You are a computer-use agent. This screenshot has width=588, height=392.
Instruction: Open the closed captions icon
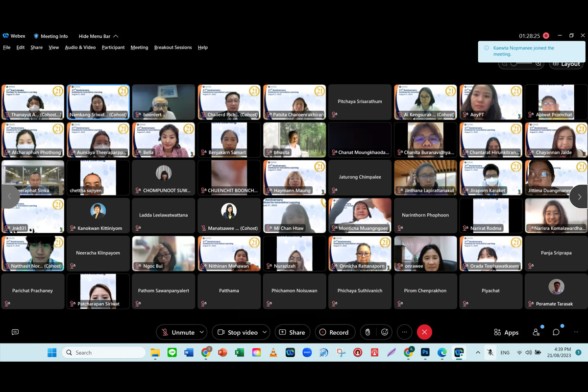[x=15, y=332]
